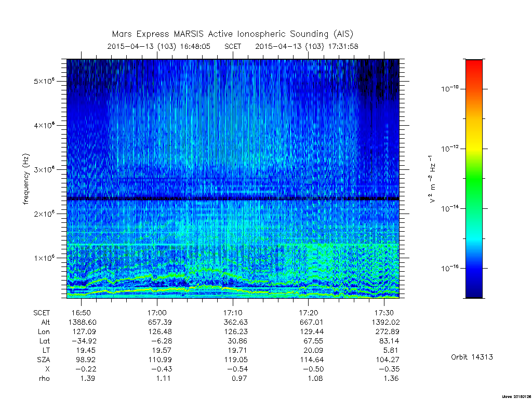Click altitude value 362.63
Image resolution: width=532 pixels, height=399 pixels.
[x=235, y=322]
